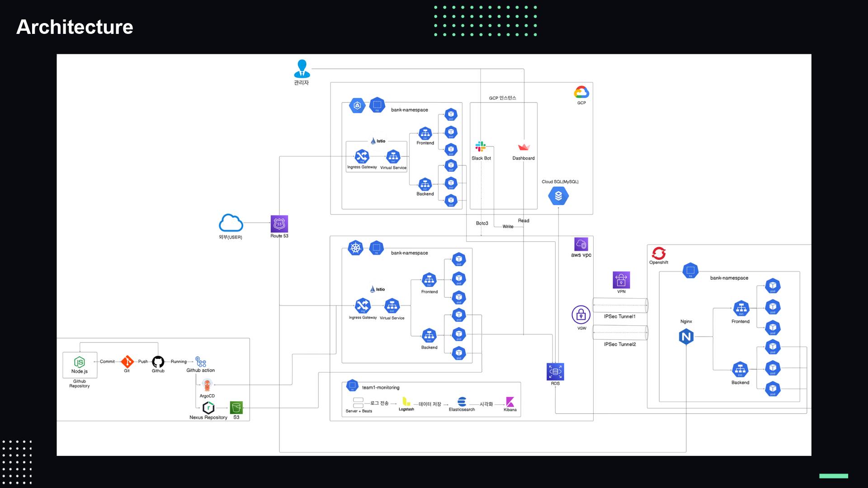Select the ArgoCD icon
Viewport: 868px width, 488px height.
[207, 385]
